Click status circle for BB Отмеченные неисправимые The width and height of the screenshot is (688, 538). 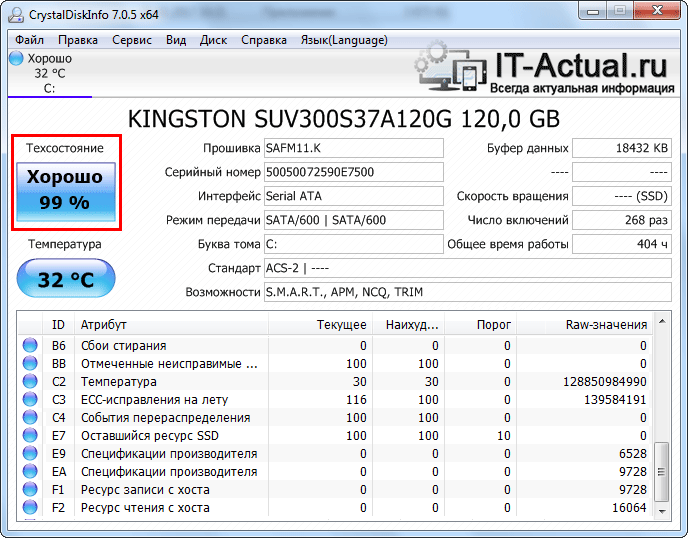coord(30,363)
